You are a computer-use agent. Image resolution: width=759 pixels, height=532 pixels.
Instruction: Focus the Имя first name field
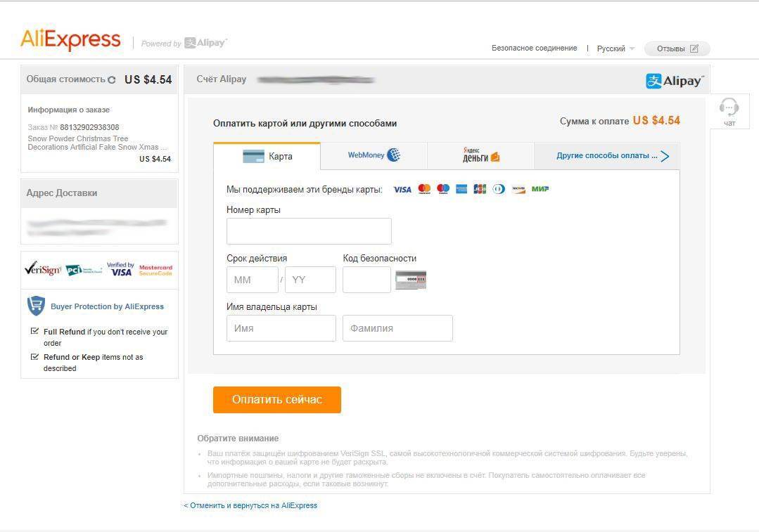point(281,328)
